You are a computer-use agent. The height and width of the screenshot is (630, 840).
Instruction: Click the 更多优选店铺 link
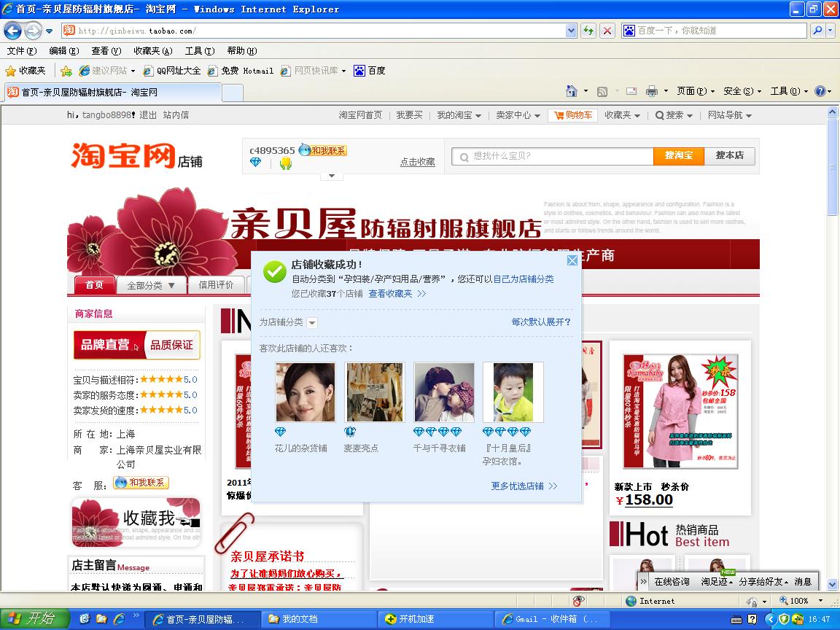point(524,486)
